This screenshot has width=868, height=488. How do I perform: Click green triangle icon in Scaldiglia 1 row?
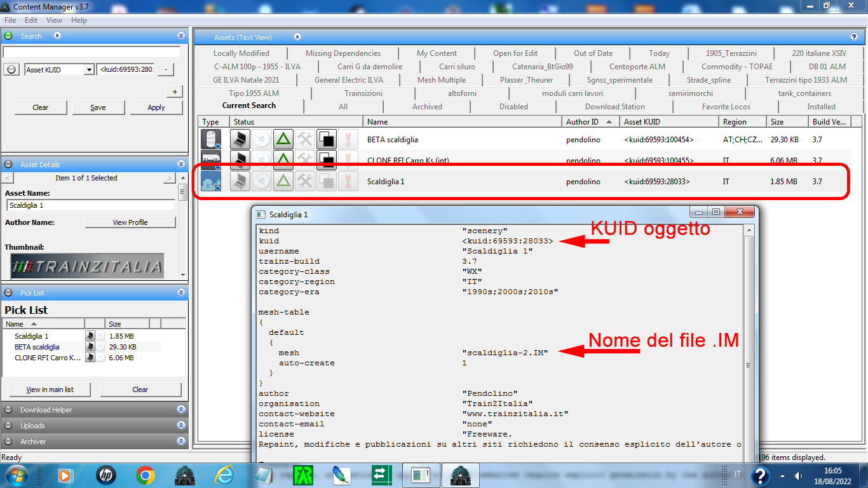click(x=283, y=181)
